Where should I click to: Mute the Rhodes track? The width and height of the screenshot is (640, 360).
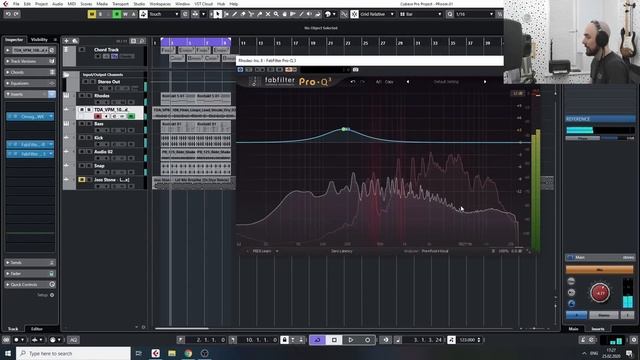coord(82,96)
